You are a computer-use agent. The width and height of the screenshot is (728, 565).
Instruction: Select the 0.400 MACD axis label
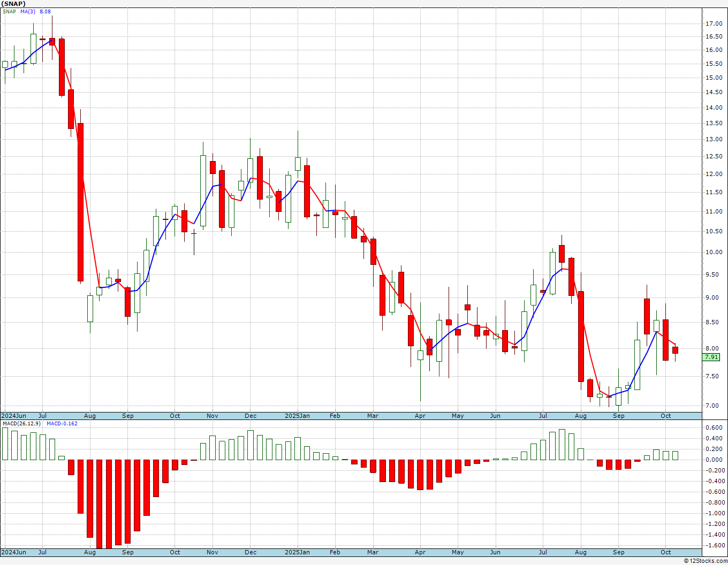click(x=715, y=439)
